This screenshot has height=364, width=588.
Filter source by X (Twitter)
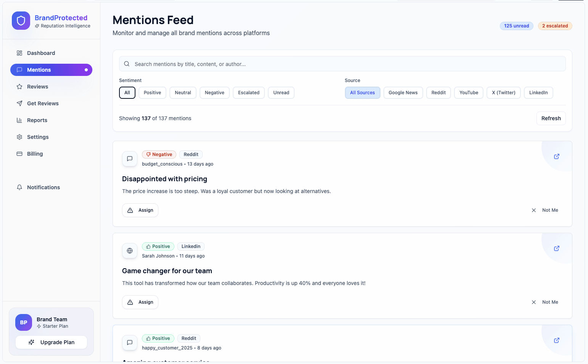tap(503, 93)
